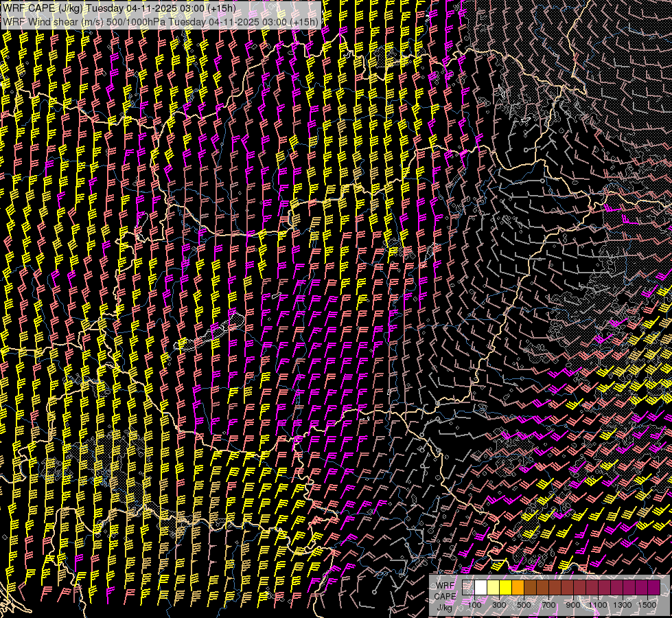This screenshot has height=618, width=672.
Task: Click the 1300 legend value label
Action: pos(623,605)
